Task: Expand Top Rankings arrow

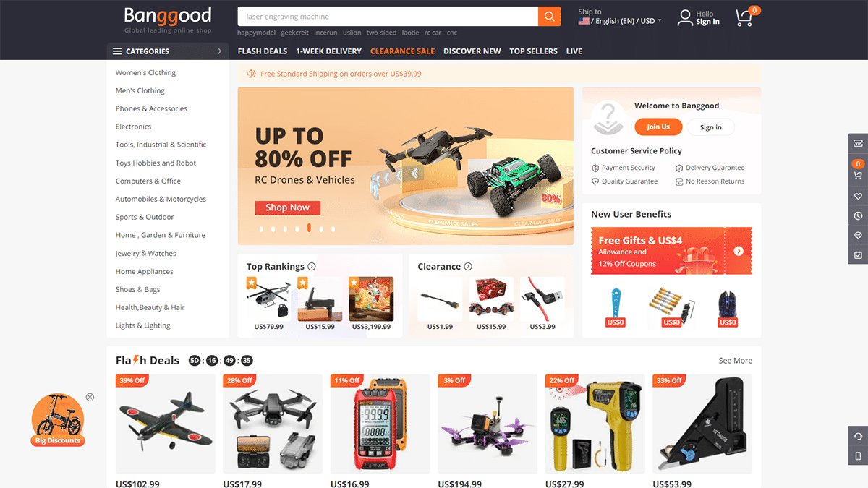Action: tap(312, 266)
